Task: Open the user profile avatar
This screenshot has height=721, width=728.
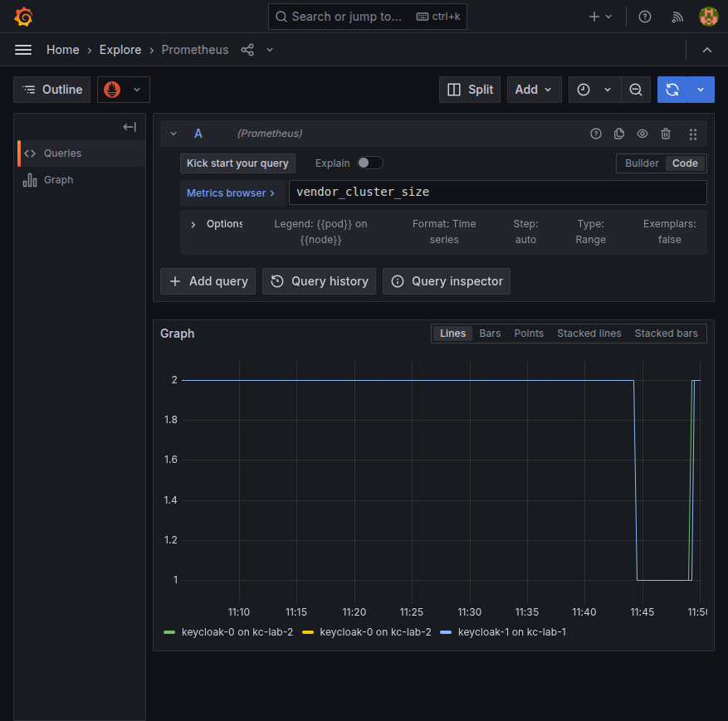Action: pos(708,17)
